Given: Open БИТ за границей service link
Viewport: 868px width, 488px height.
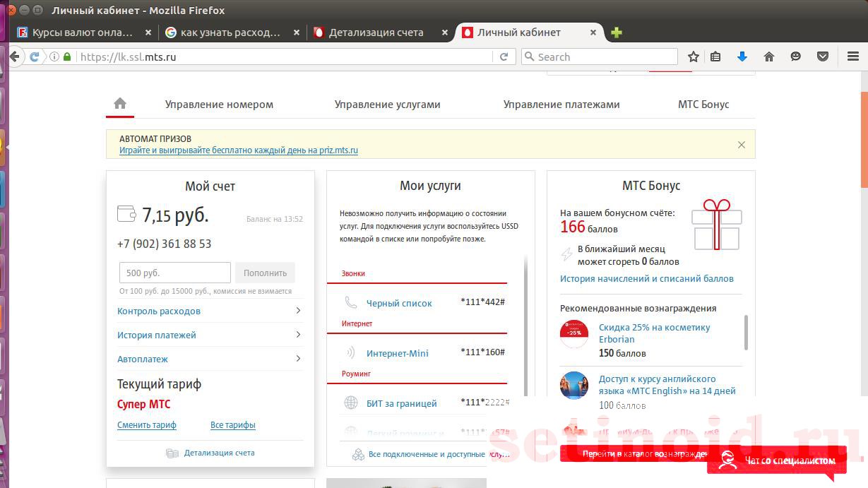Looking at the screenshot, I should pos(402,403).
